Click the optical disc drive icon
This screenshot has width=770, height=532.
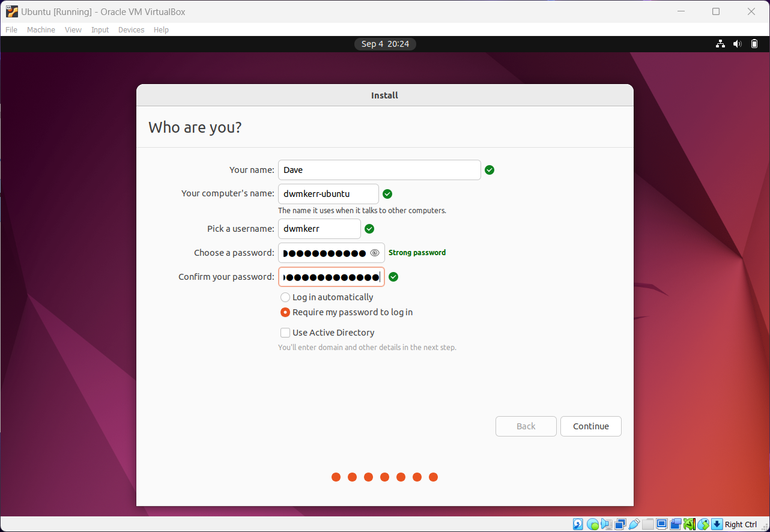pyautogui.click(x=592, y=524)
